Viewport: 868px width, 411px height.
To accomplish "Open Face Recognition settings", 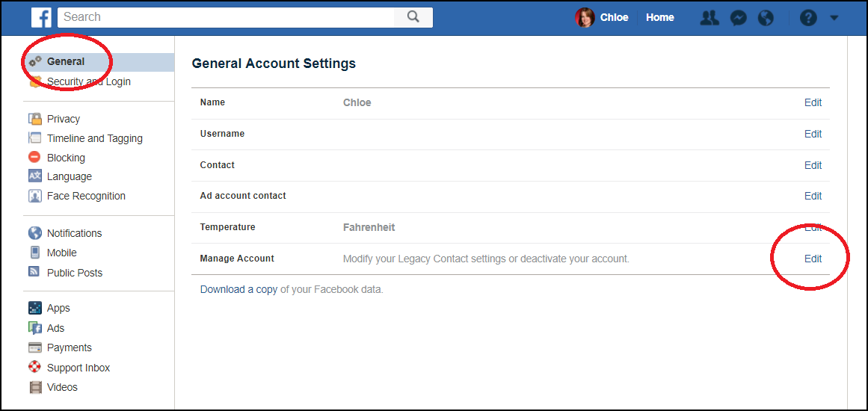I will (x=86, y=196).
